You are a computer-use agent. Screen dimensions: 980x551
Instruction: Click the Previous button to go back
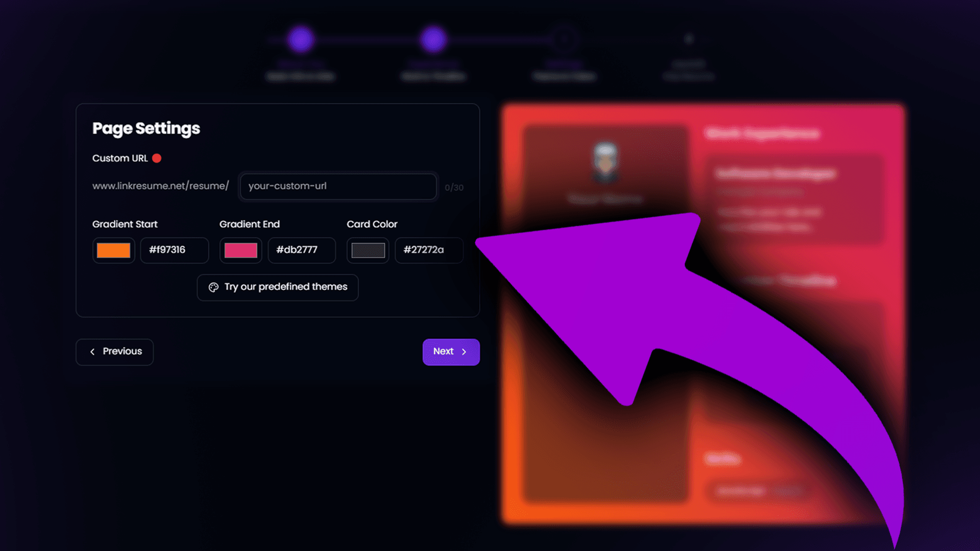tap(115, 351)
